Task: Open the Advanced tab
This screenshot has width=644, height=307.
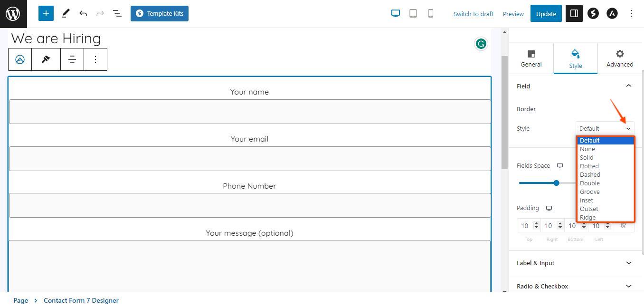Action: coord(619,58)
